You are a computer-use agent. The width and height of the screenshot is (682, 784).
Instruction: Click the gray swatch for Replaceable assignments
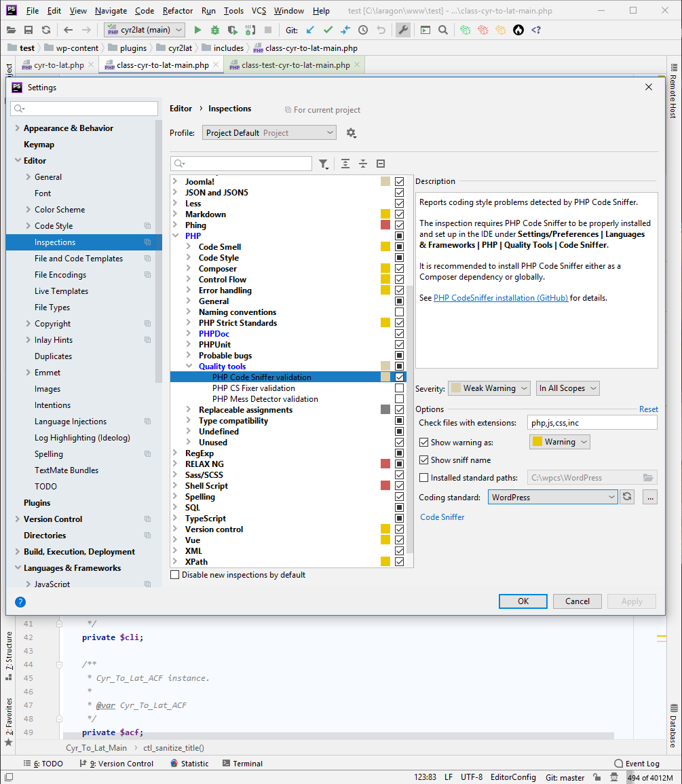pos(385,409)
